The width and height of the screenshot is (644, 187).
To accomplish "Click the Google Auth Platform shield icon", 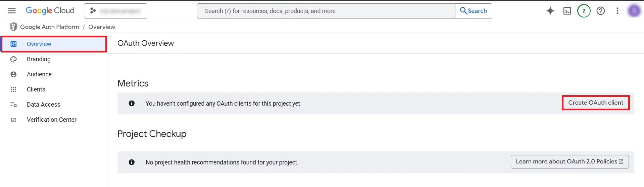I will [x=13, y=27].
